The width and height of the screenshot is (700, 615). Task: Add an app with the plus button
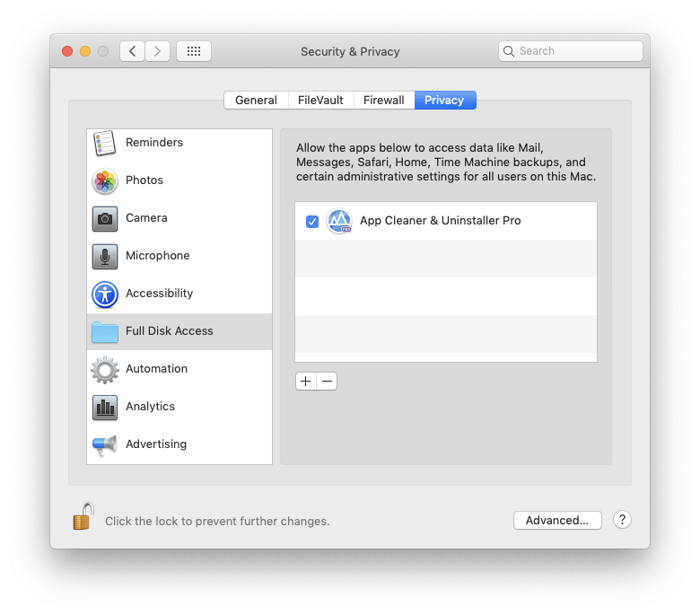(x=306, y=382)
